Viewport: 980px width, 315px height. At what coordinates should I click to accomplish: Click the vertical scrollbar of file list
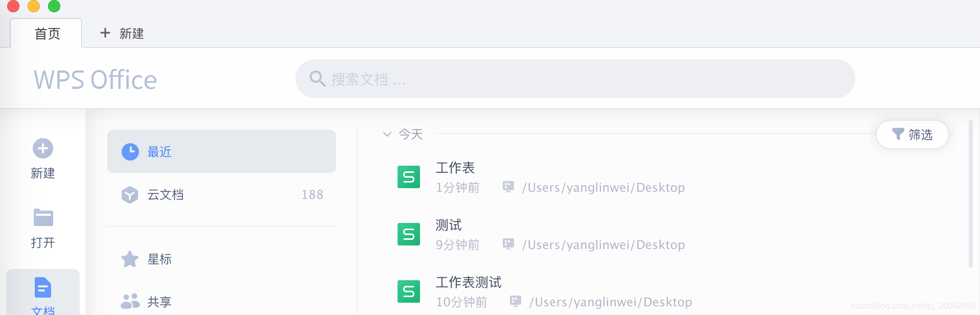[x=971, y=194]
